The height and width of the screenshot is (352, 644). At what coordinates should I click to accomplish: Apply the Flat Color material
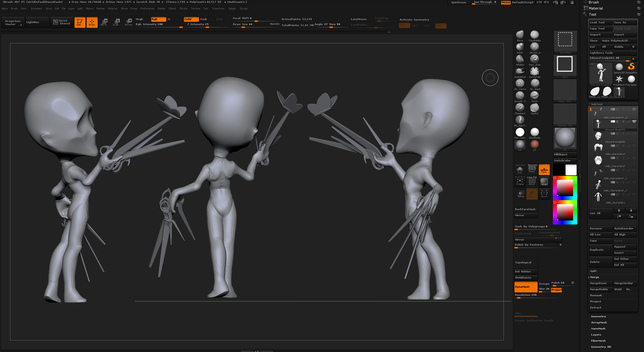pyautogui.click(x=520, y=133)
